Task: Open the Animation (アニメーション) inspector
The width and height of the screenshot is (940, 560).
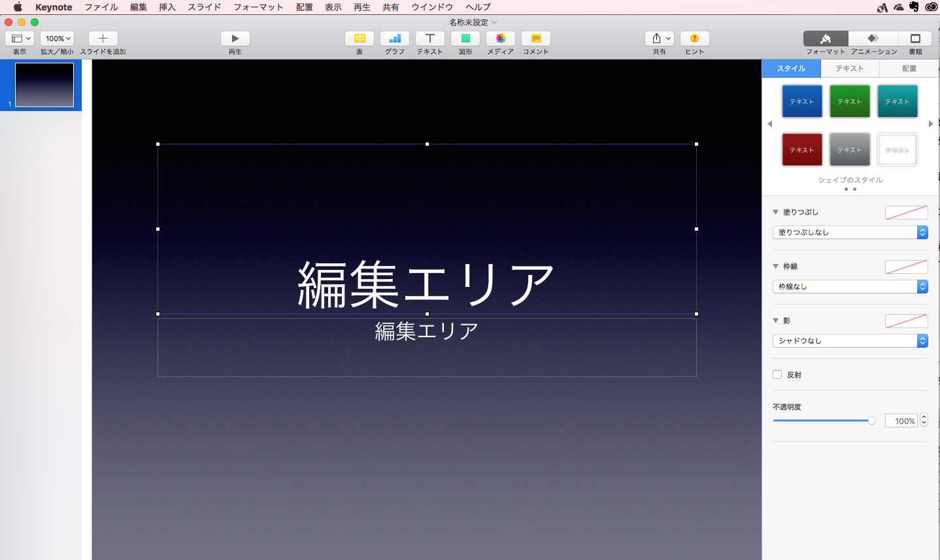Action: (873, 39)
